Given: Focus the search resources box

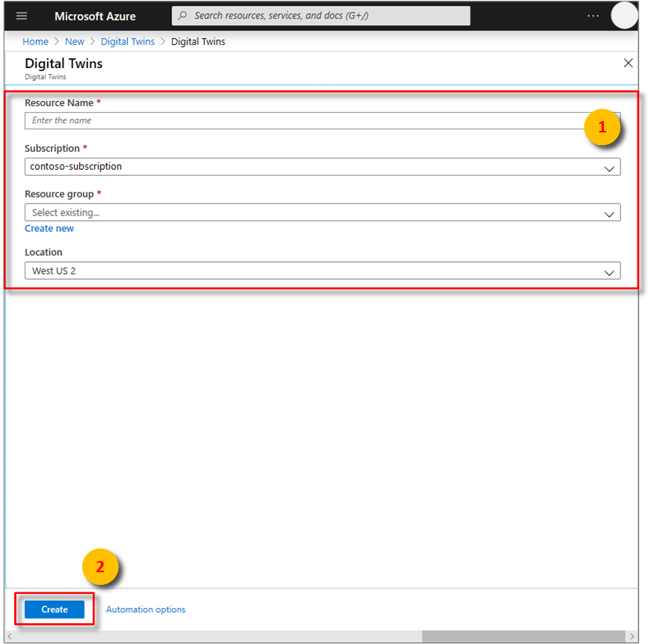Looking at the screenshot, I should coord(321,16).
